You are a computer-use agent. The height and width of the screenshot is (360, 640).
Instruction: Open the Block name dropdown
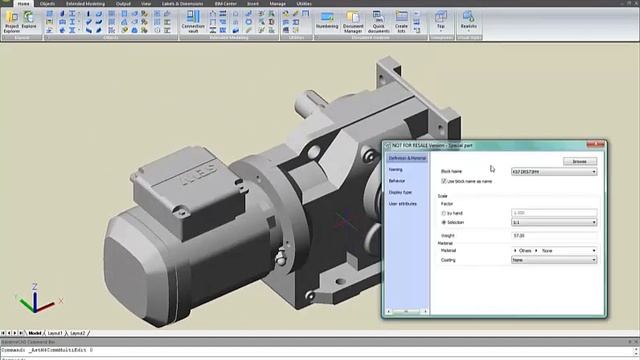coord(554,172)
